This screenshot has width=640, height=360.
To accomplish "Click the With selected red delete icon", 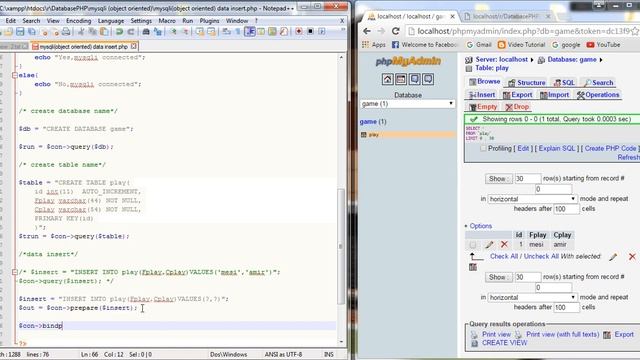I will [x=632, y=257].
